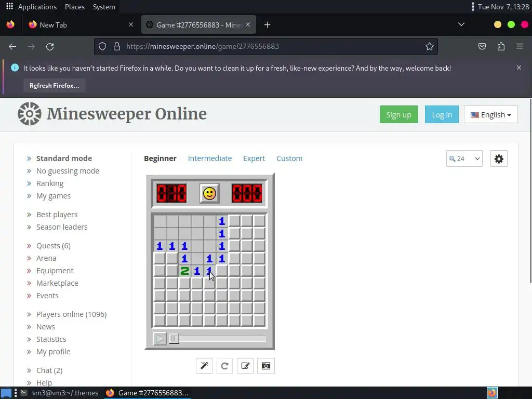The height and width of the screenshot is (399, 532).
Task: Click the smiley face restart button
Action: pos(209,193)
